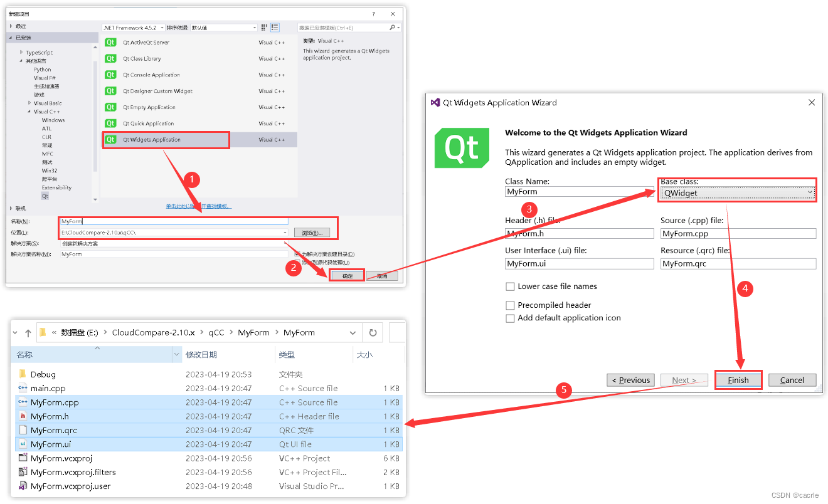828x504 pixels.
Task: Select the Qt Quick Application template icon
Action: pyautogui.click(x=110, y=123)
